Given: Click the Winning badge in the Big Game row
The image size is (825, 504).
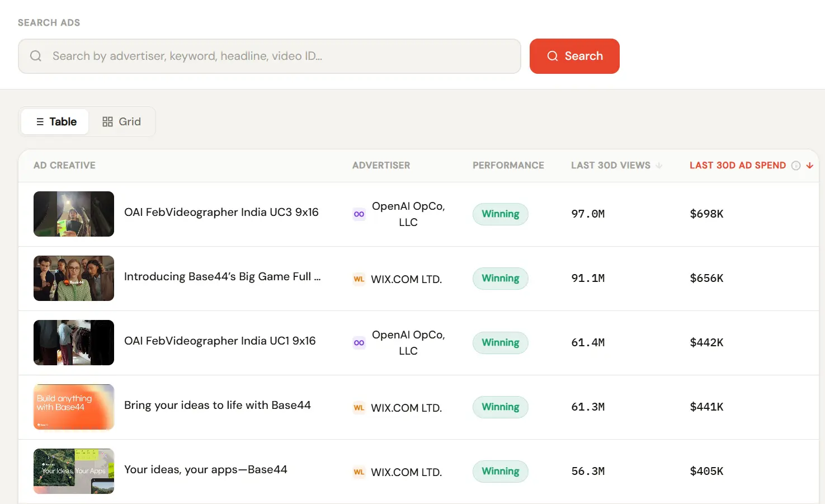Looking at the screenshot, I should tap(501, 278).
